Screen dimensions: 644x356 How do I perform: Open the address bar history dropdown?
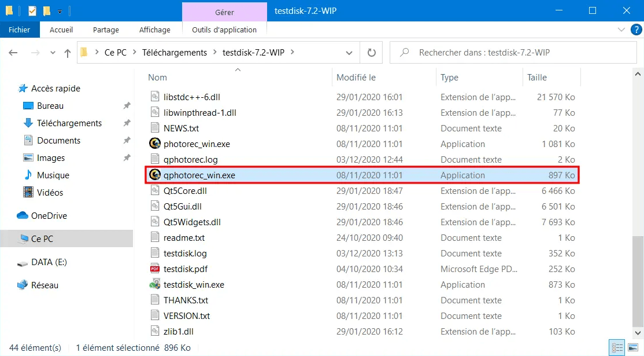pyautogui.click(x=349, y=53)
